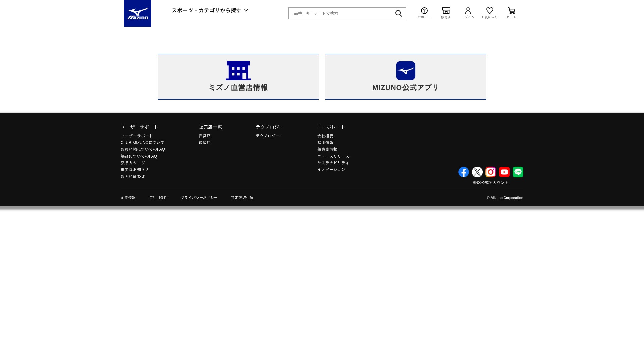Open サステナビリティ link
Screen dimensions: 644x362
[x=333, y=163]
